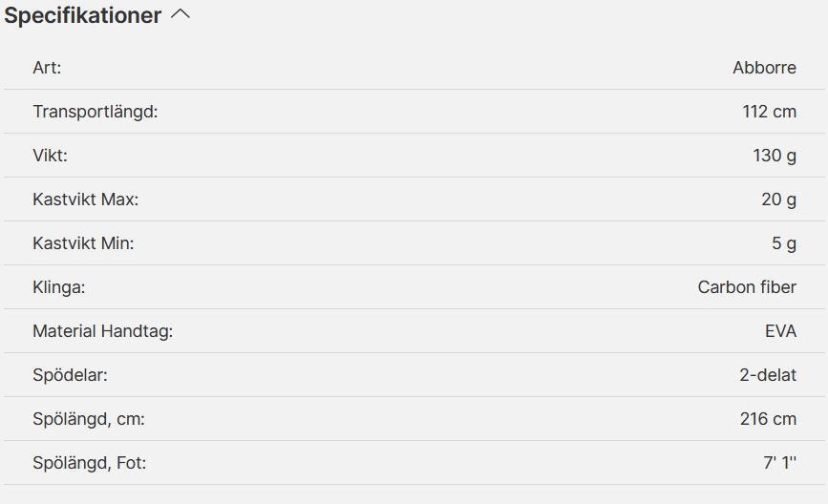Select the Material Handtag label
The width and height of the screenshot is (828, 504).
(x=102, y=331)
